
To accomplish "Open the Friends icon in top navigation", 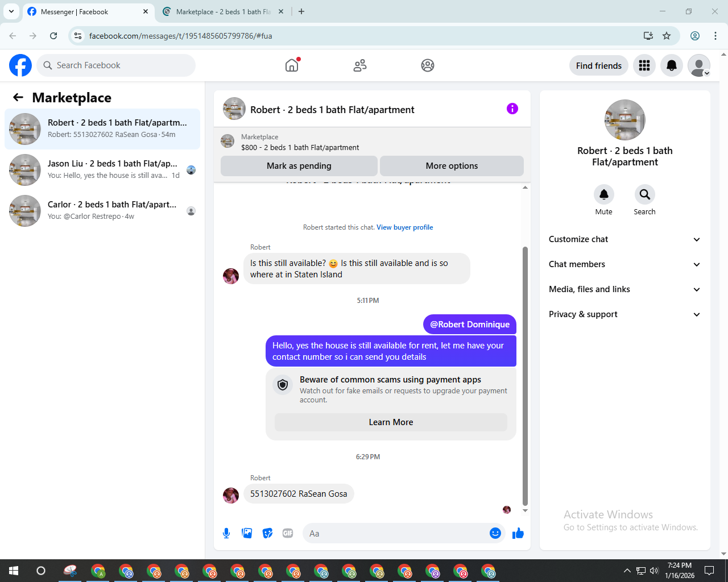I will pos(360,65).
